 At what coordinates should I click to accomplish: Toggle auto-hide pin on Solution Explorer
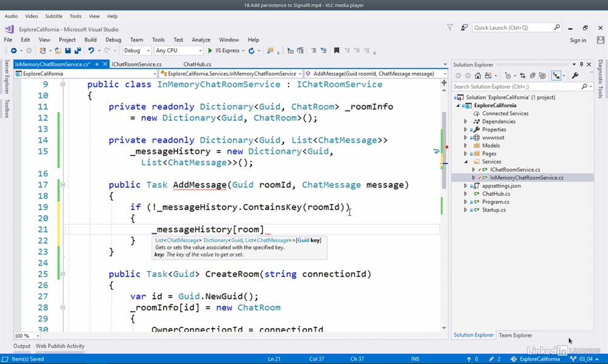click(x=581, y=64)
